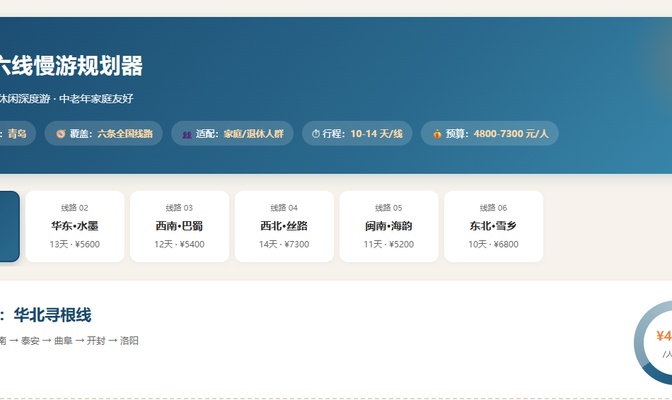Click the 13天 · ¥5600 text
Image resolution: width=672 pixels, height=400 pixels.
75,244
